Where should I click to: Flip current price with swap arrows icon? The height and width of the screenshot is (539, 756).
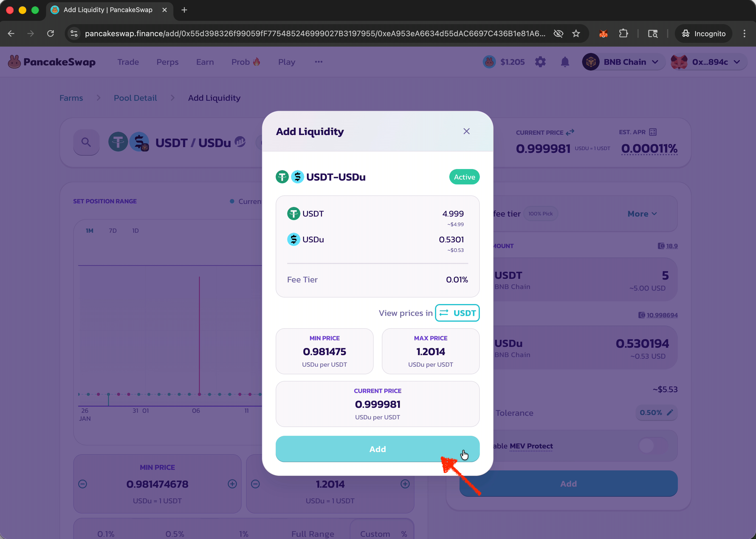pos(570,133)
